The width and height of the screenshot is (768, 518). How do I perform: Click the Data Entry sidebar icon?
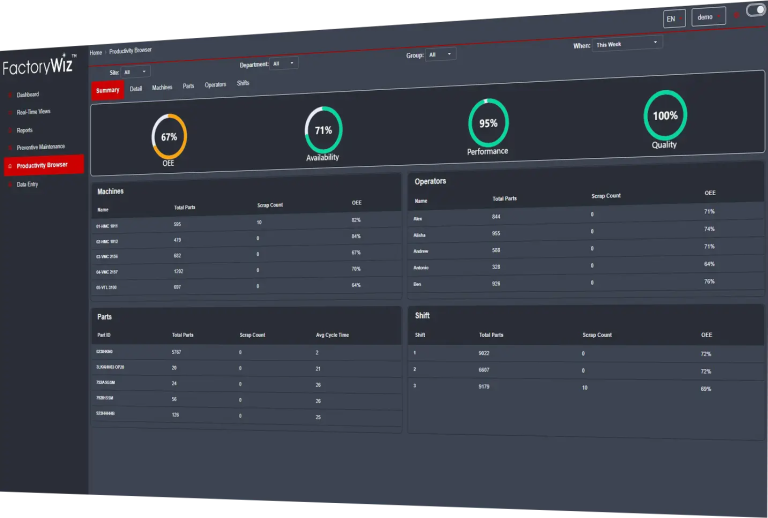10,185
